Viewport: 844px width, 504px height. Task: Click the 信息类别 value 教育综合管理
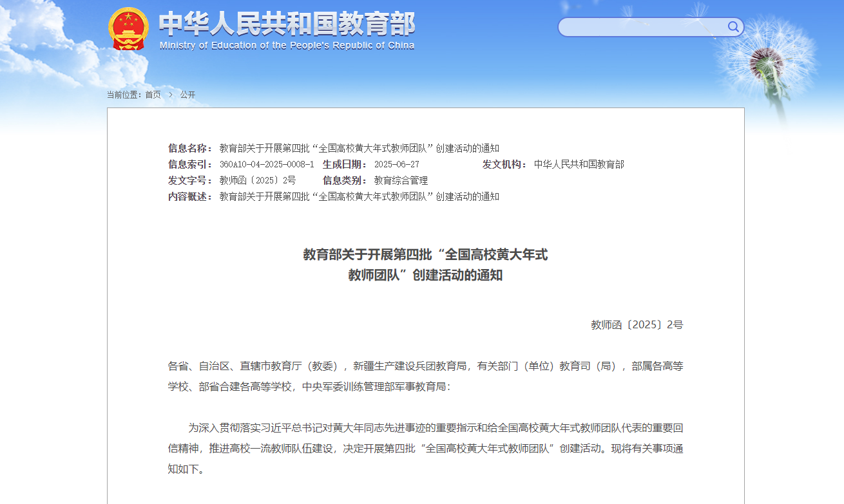pos(401,181)
